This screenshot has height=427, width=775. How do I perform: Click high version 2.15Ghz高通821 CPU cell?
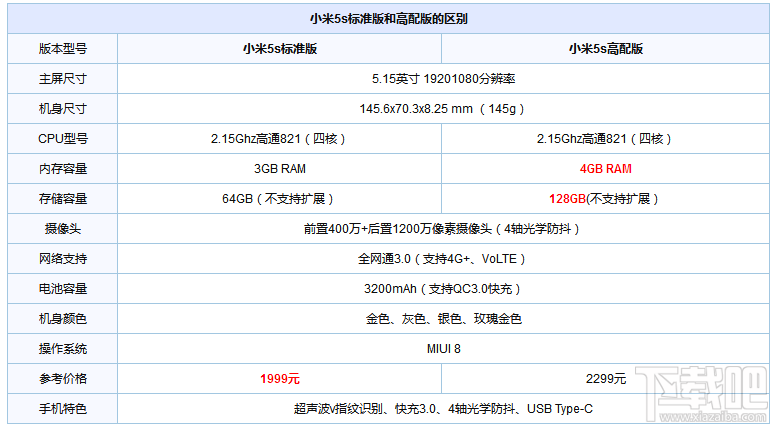(x=604, y=139)
